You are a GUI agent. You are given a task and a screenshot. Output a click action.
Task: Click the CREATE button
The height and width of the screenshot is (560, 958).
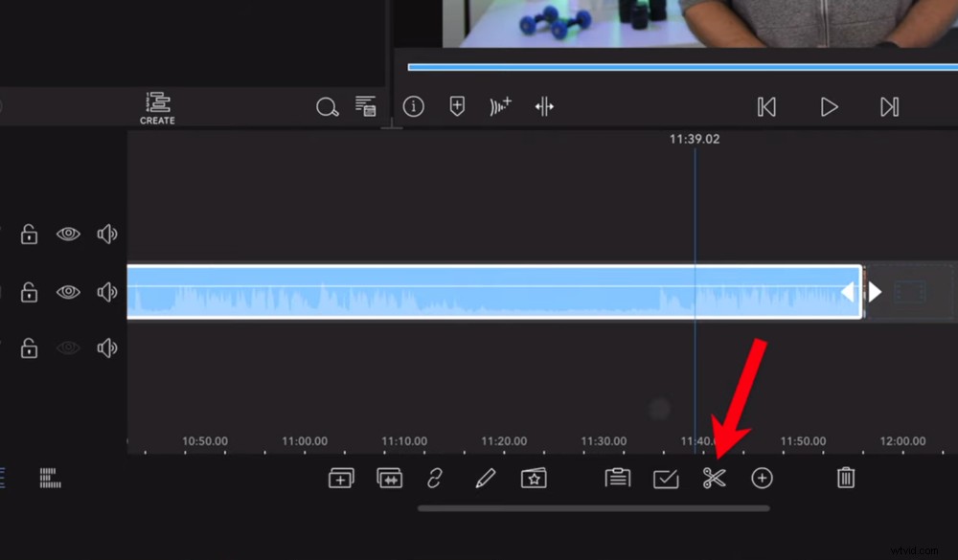(156, 107)
